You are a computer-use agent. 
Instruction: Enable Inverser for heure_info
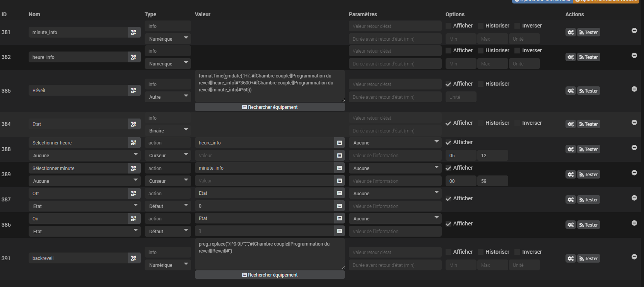(518, 51)
